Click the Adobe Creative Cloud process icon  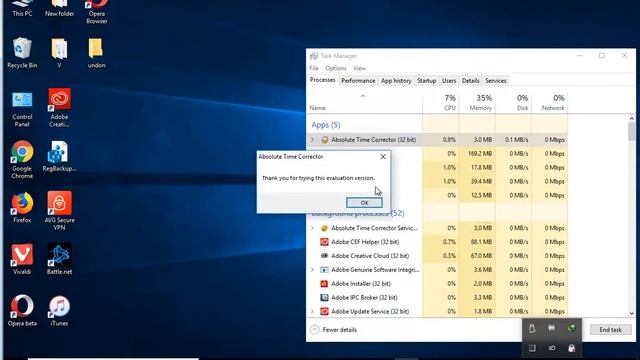tap(324, 256)
